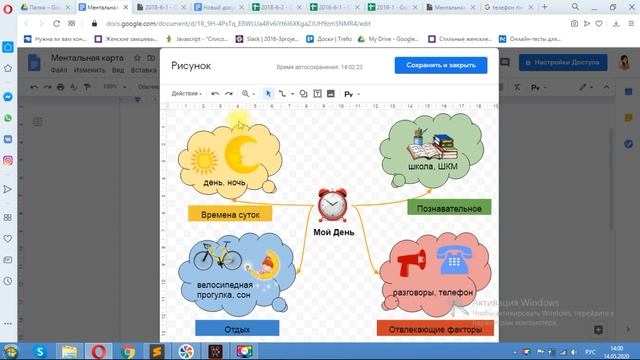Click the bookmark heart icon in address bar
This screenshot has height=360, width=640.
[599, 24]
